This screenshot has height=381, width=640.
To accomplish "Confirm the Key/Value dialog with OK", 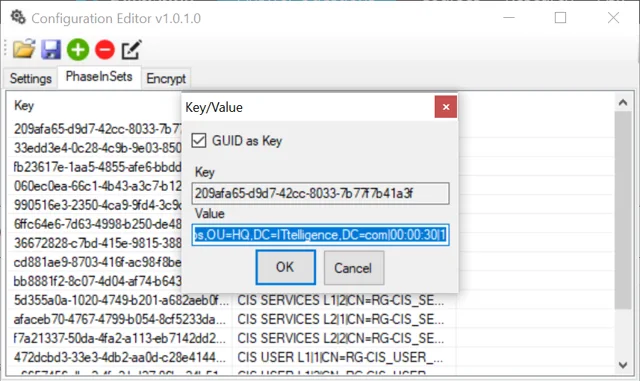I will 285,267.
